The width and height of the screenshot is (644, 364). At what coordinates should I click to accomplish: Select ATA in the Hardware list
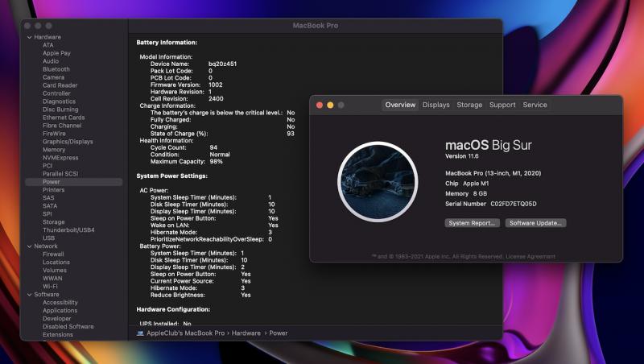(48, 45)
